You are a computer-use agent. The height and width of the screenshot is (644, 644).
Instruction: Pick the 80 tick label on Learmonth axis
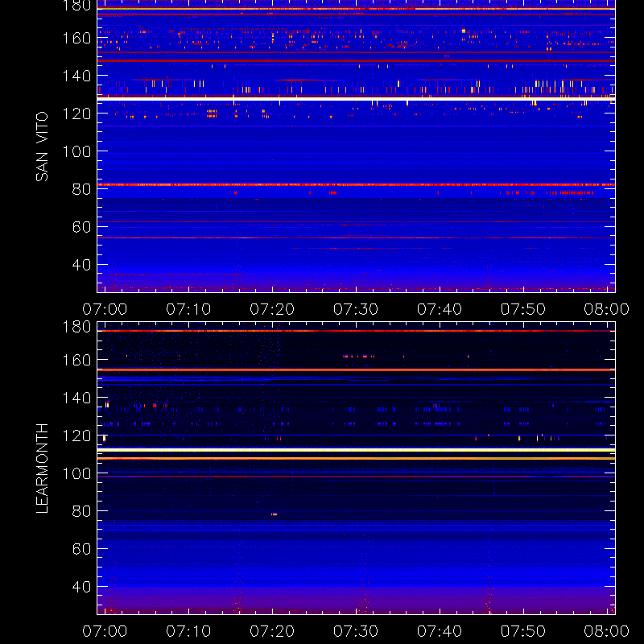tap(81, 511)
